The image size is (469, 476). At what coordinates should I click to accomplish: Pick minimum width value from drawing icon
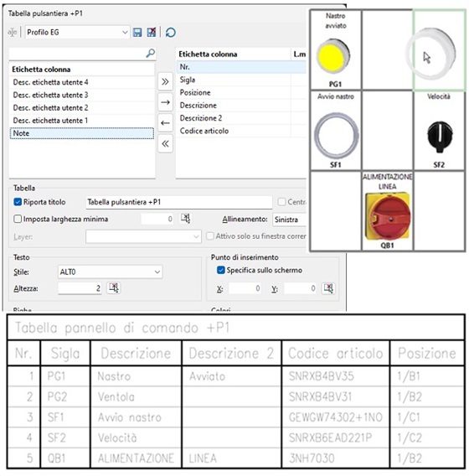point(185,219)
